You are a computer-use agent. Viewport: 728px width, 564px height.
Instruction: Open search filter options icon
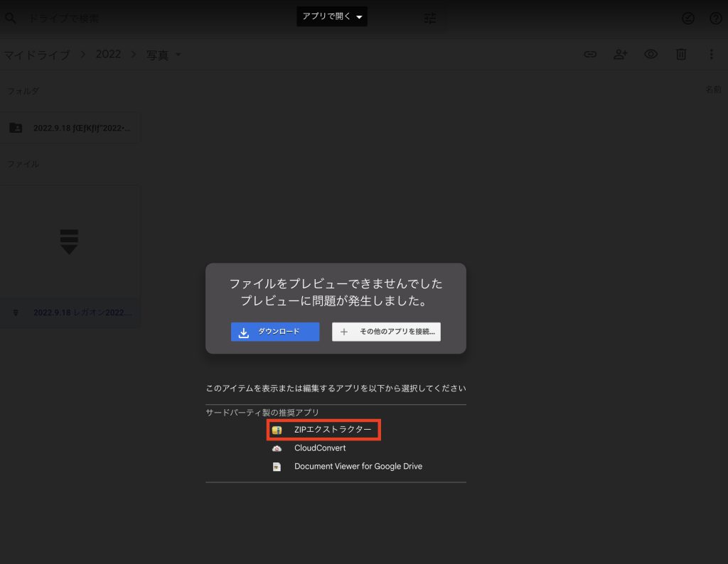[x=430, y=18]
